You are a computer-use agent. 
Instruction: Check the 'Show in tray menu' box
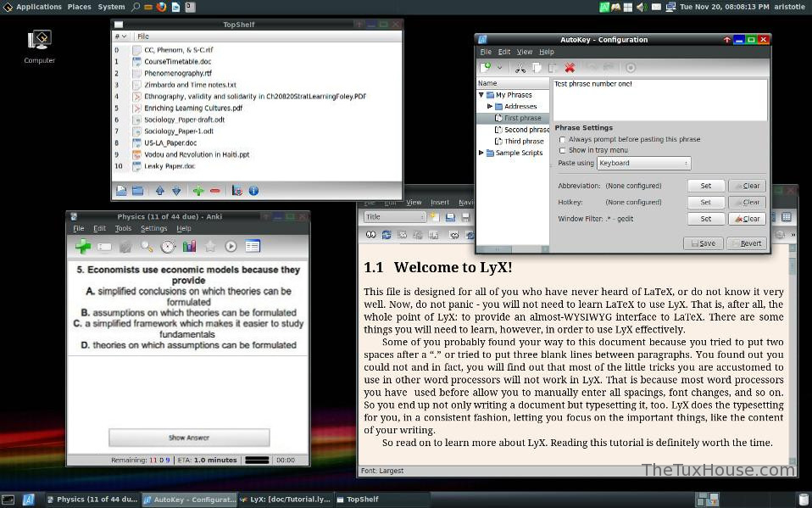point(563,150)
